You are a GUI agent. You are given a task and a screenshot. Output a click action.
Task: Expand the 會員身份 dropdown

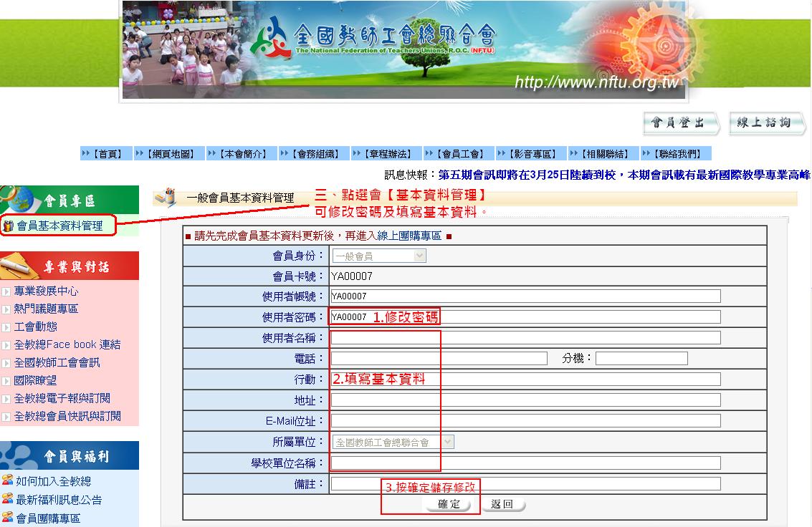380,256
